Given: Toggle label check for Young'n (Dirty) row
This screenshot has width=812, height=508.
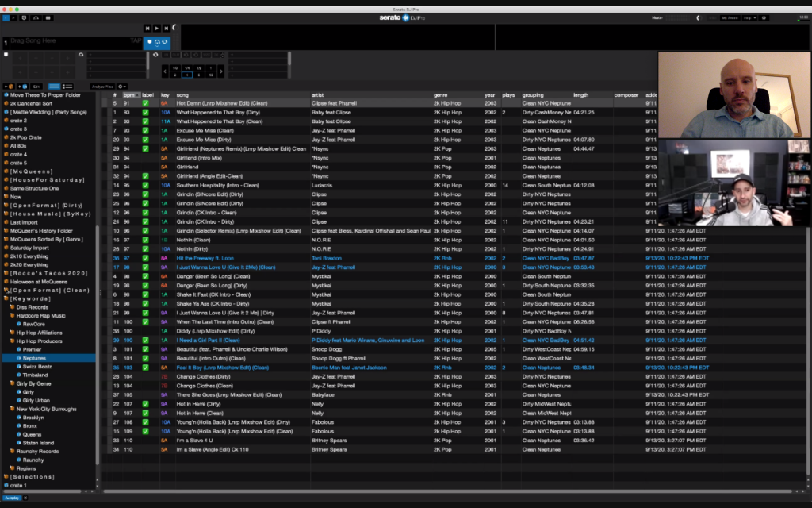Looking at the screenshot, I should click(146, 422).
